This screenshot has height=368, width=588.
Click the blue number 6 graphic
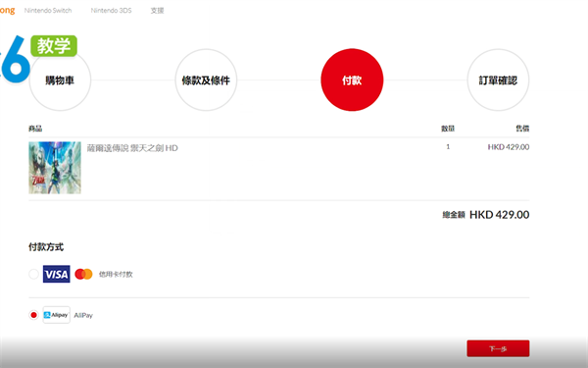[15, 59]
